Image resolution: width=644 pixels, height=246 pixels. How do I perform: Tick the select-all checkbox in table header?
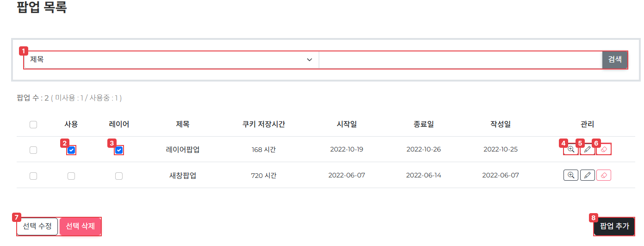click(x=33, y=124)
